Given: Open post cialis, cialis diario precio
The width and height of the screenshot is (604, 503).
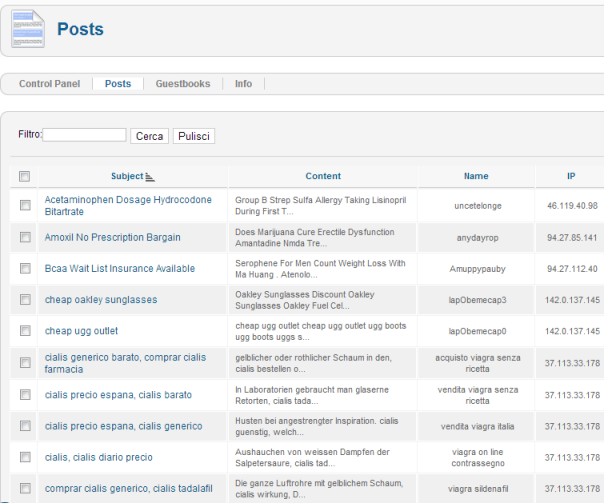Looking at the screenshot, I should [99, 457].
